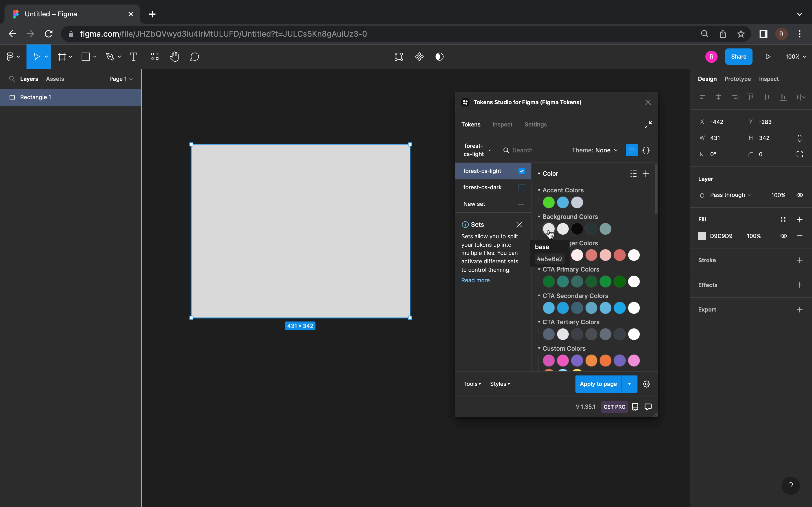Click the Resources components icon
Viewport: 812px width, 507px height.
tap(155, 57)
